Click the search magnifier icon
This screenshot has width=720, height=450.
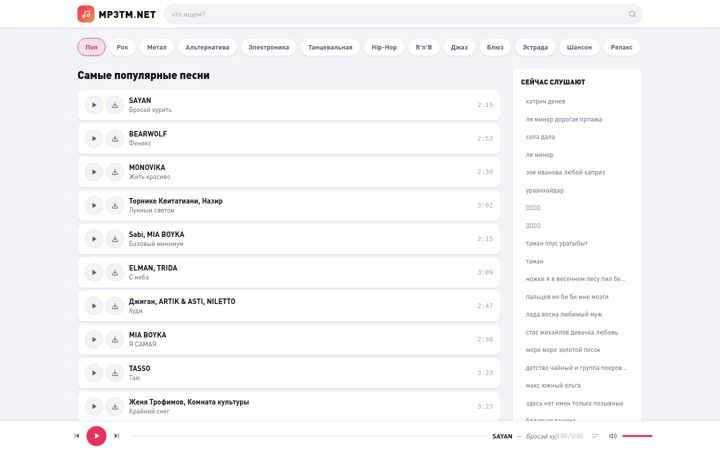(632, 14)
